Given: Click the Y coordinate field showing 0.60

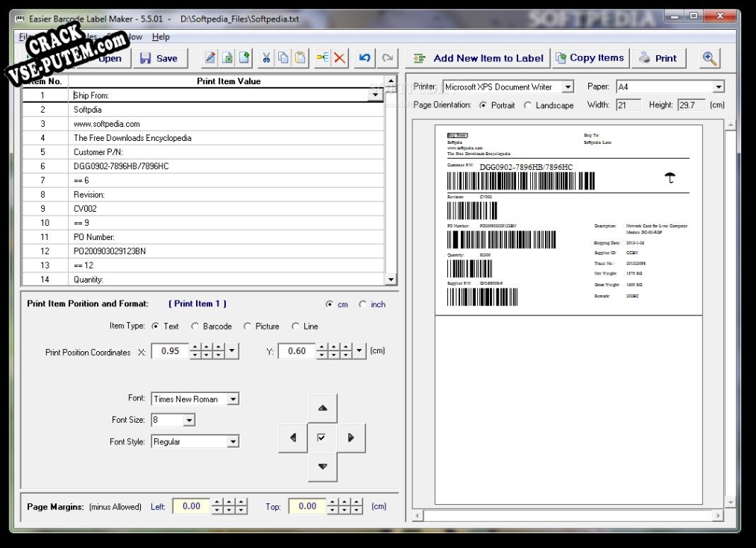Looking at the screenshot, I should [297, 351].
